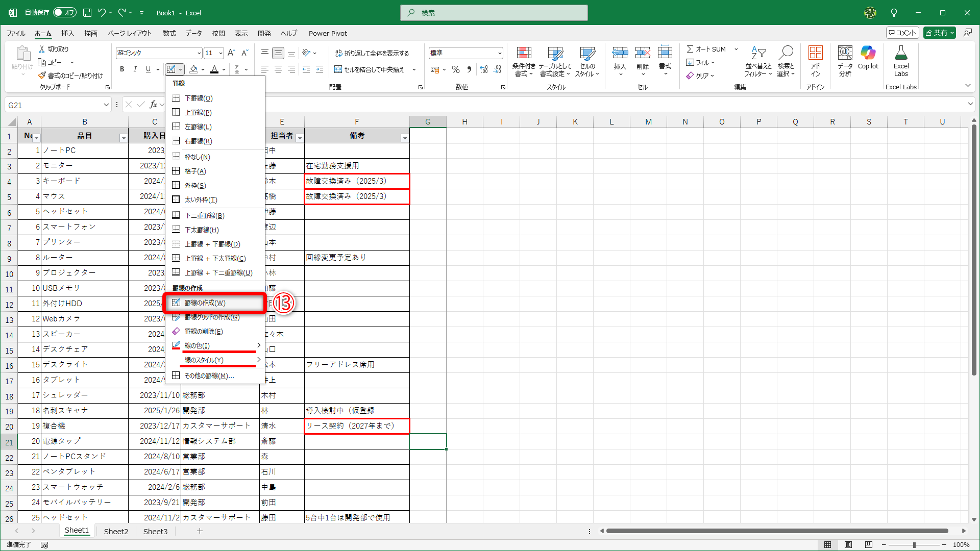Open Data Analysis (データ分析)
980x551 pixels.
845,61
